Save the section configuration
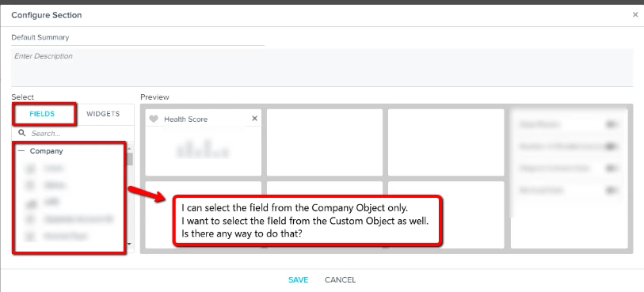The width and height of the screenshot is (644, 292). click(x=298, y=279)
